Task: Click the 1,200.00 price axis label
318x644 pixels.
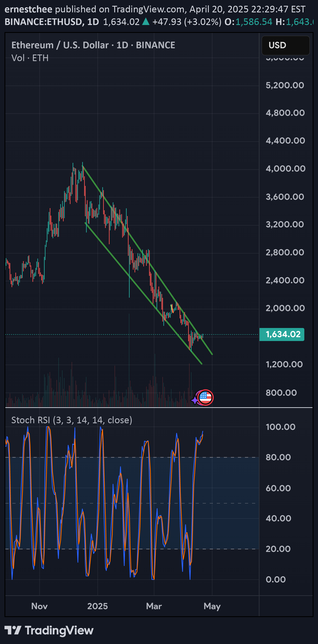Action: click(284, 364)
